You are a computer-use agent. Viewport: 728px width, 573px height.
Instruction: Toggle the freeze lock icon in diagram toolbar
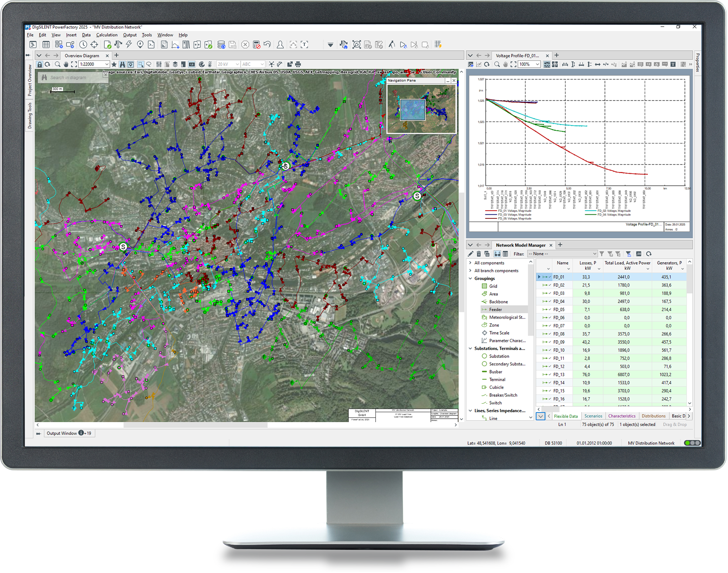(39, 64)
